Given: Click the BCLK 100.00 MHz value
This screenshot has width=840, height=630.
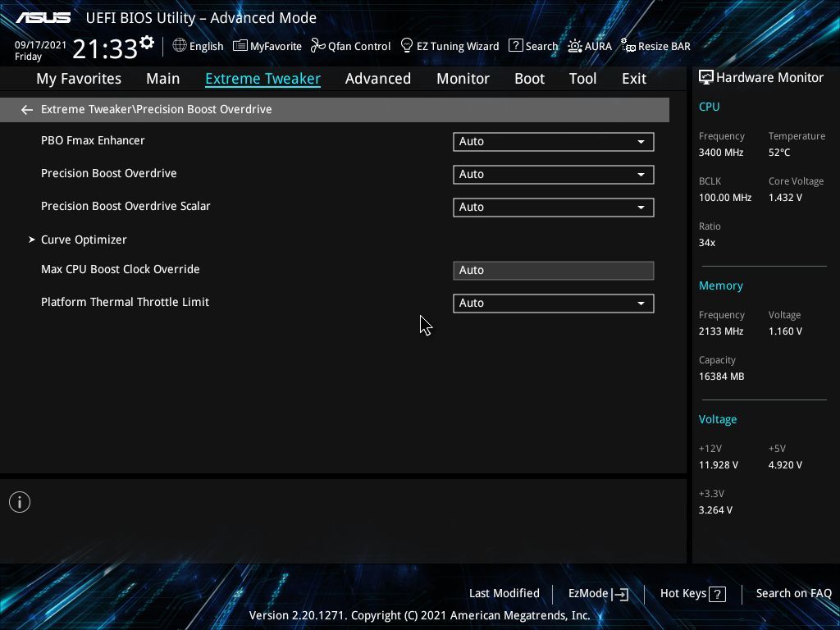Looking at the screenshot, I should (x=725, y=198).
